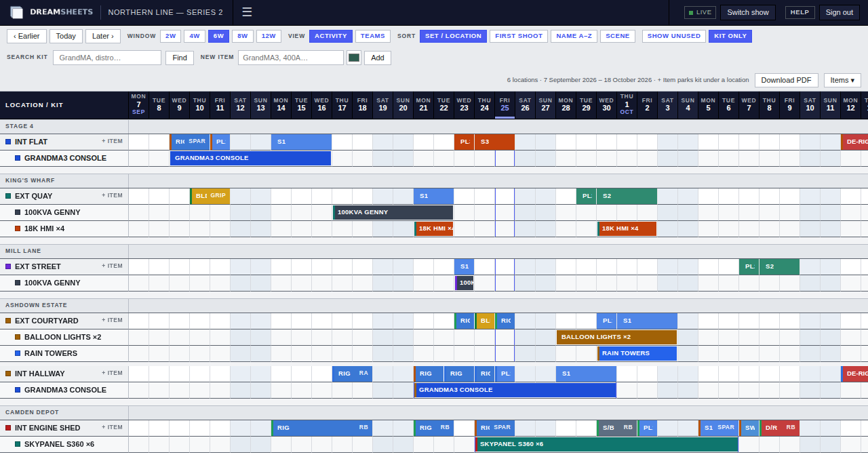868x461 pixels.
Task: Click the DreamSheets logo icon
Action: (17, 12)
